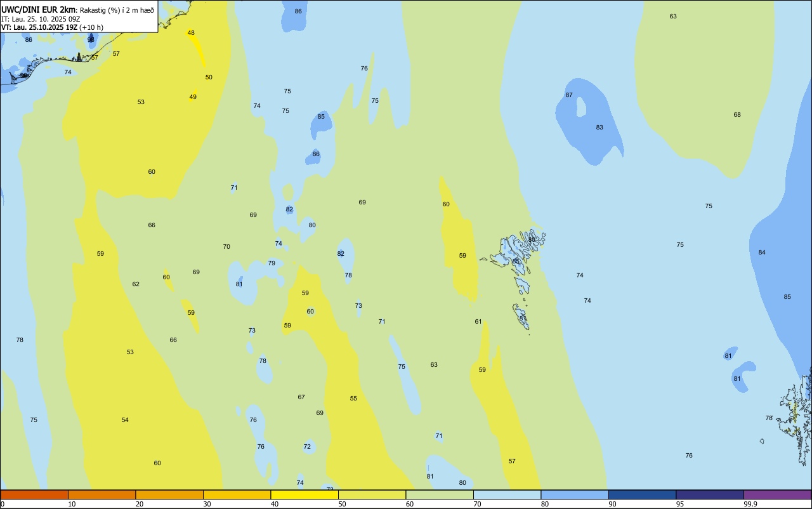Click the map value '67'
Image resolution: width=812 pixels, height=509 pixels.
point(301,397)
